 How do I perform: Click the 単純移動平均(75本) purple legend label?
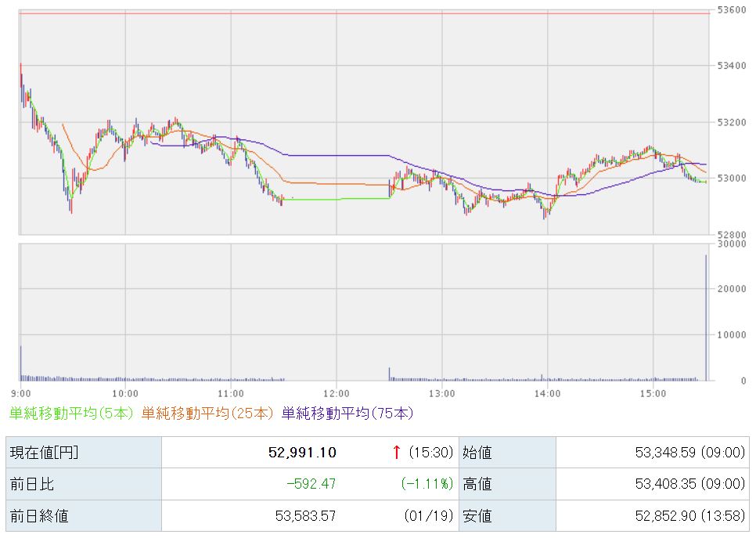coord(347,413)
